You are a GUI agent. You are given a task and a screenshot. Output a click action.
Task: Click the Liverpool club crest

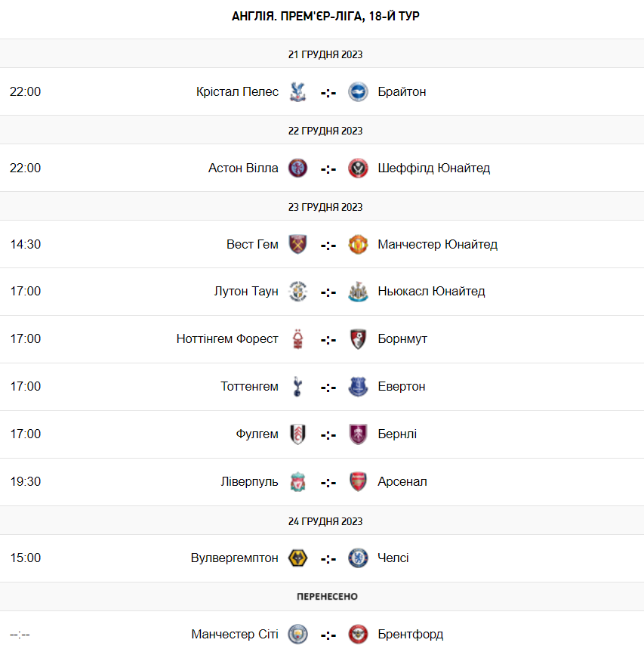297,482
